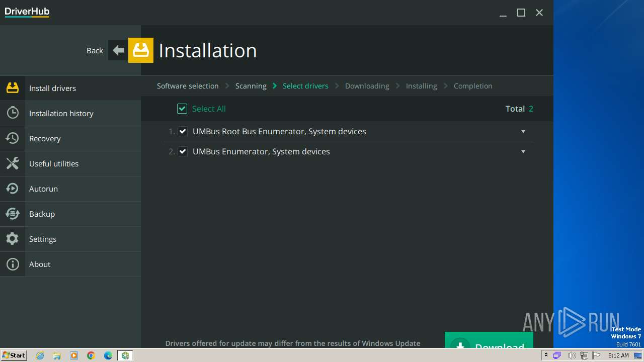The image size is (644, 362).
Task: Click the DriverHub logo
Action: pyautogui.click(x=27, y=12)
